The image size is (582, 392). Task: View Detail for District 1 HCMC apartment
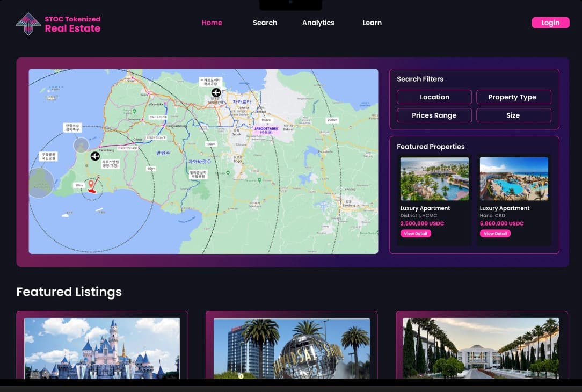(x=416, y=234)
